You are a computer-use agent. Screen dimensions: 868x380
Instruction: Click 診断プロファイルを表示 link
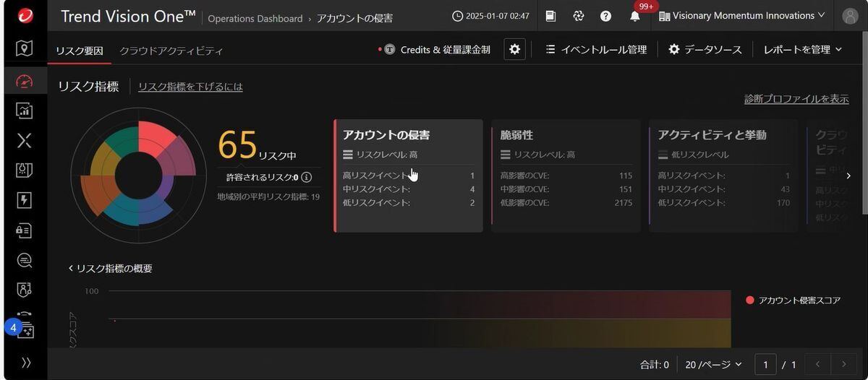tap(796, 99)
